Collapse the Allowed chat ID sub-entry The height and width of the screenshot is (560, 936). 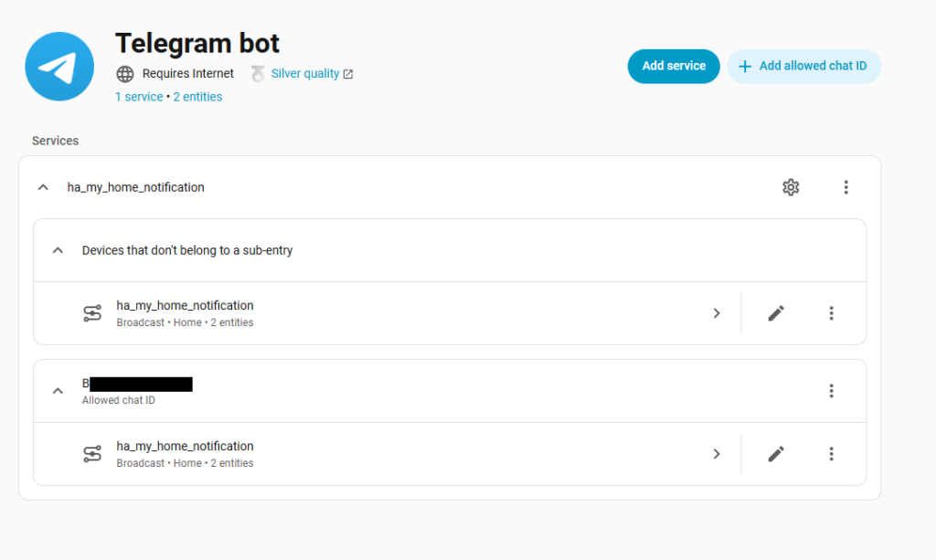[x=58, y=391]
